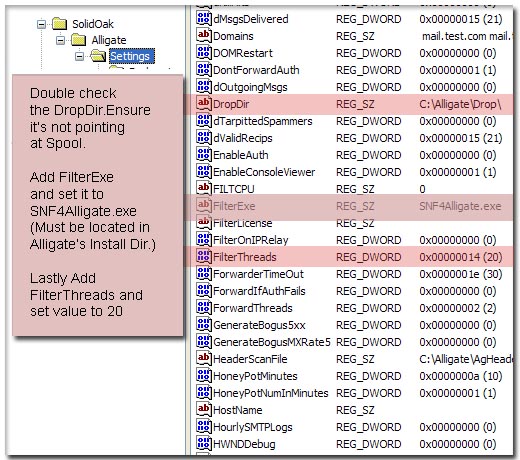Image resolution: width=520 pixels, height=460 pixels.
Task: Select the SolidOak folder icon
Action: tap(60, 24)
